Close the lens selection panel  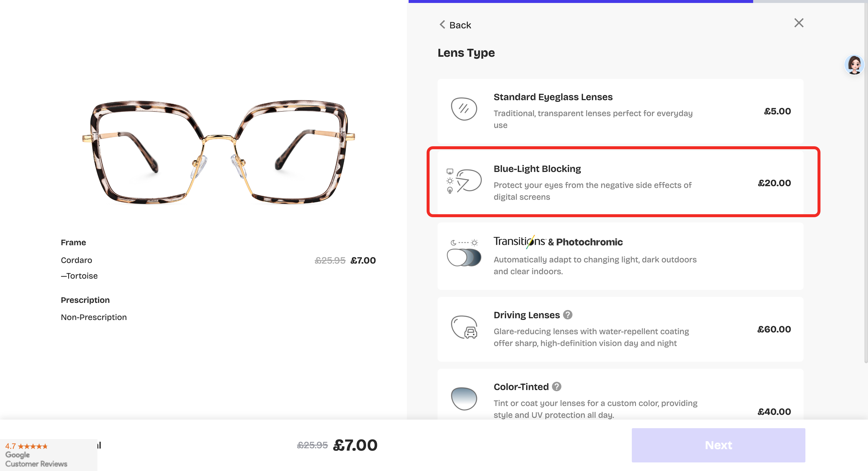point(799,23)
